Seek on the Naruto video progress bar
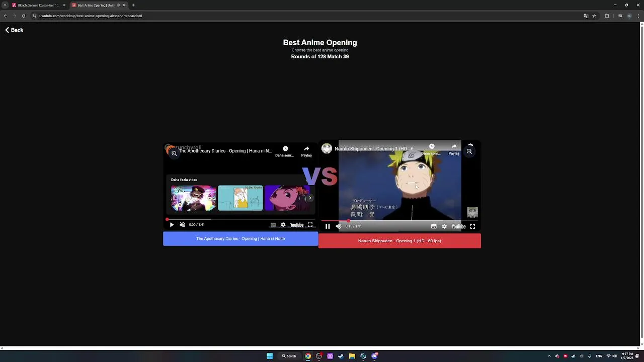 point(399,221)
